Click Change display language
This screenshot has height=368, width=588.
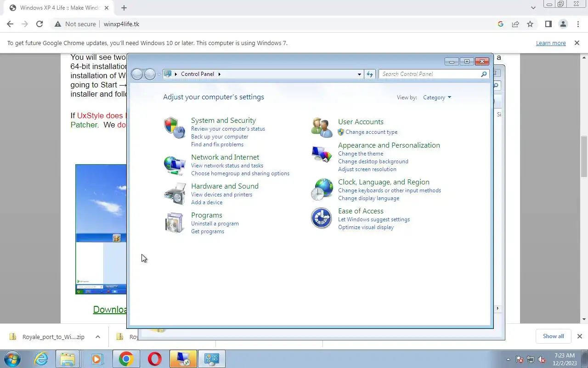(x=368, y=198)
